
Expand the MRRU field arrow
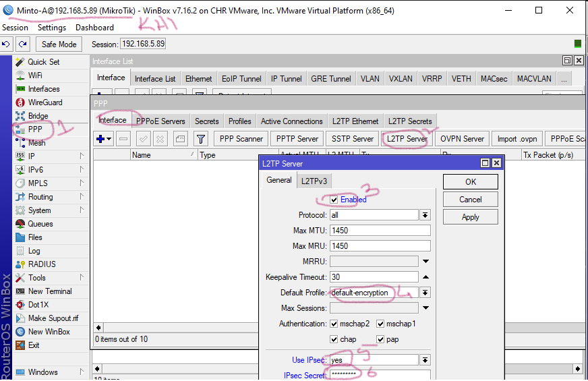pyautogui.click(x=425, y=262)
